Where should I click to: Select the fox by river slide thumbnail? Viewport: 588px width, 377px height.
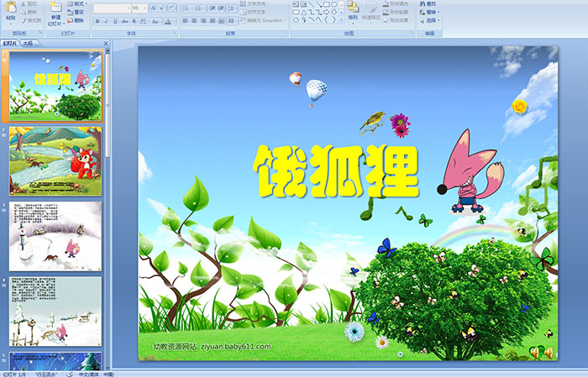point(55,161)
